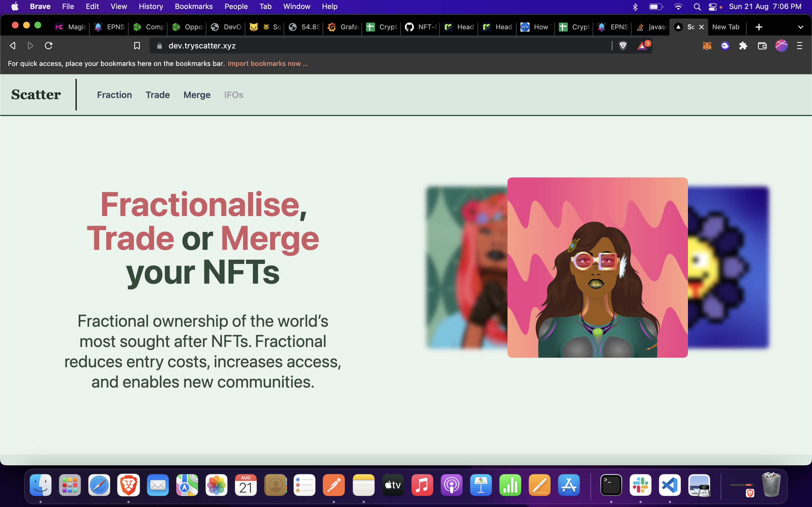Open the profile avatar menu
Viewport: 812px width, 507px height.
coord(781,46)
